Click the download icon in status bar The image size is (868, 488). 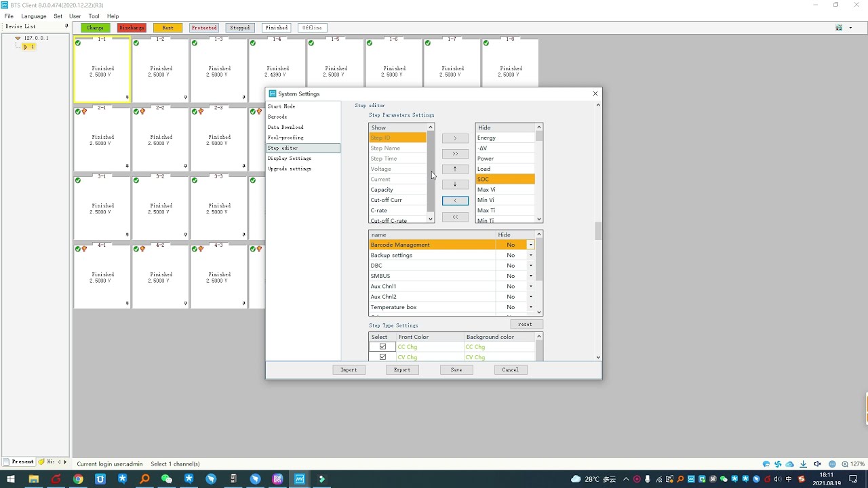[x=804, y=464]
